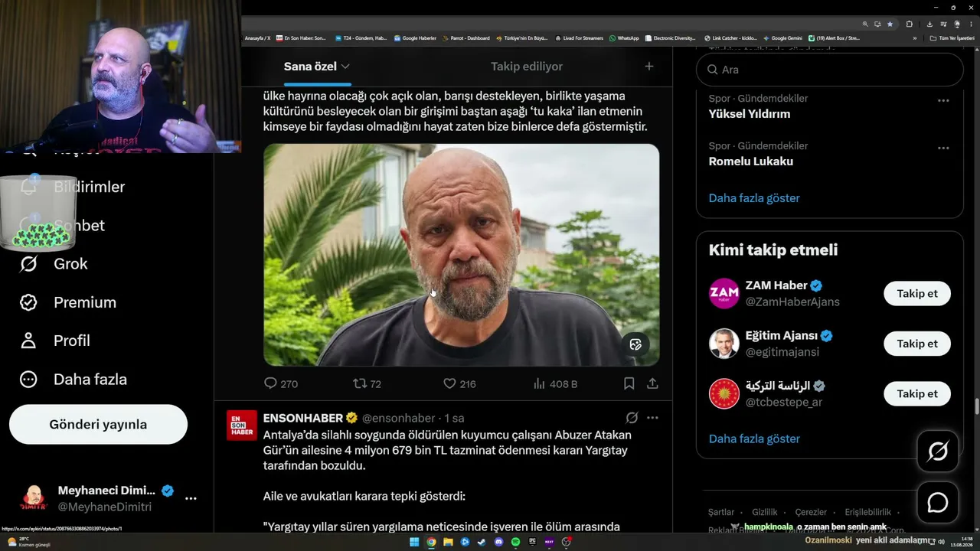Open more options for Yüksel Yıldırım trend
The height and width of the screenshot is (551, 980).
(943, 100)
